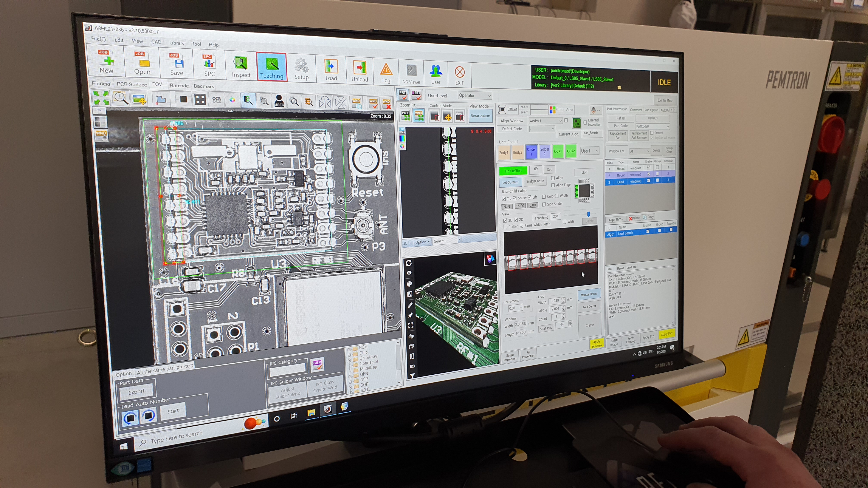Open the Library menu
Screen dimensions: 868x488
tap(177, 43)
